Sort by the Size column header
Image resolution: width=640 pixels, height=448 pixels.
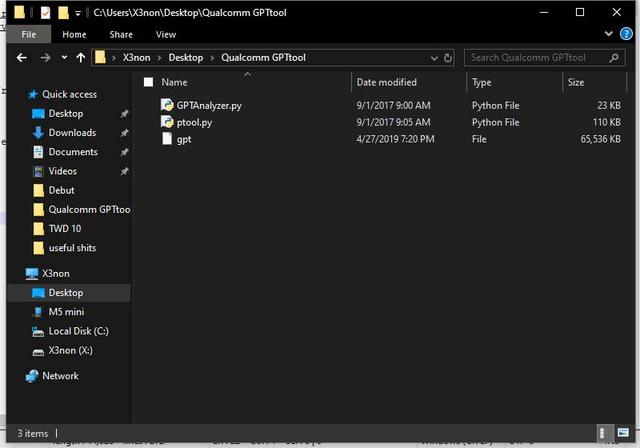pyautogui.click(x=594, y=82)
